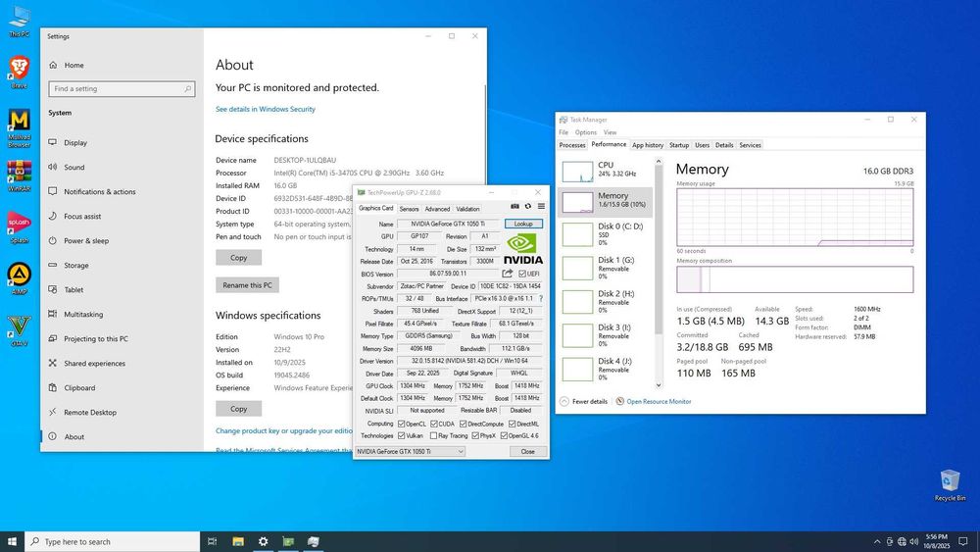The image size is (980, 552).
Task: Copy device specifications
Action: (239, 258)
